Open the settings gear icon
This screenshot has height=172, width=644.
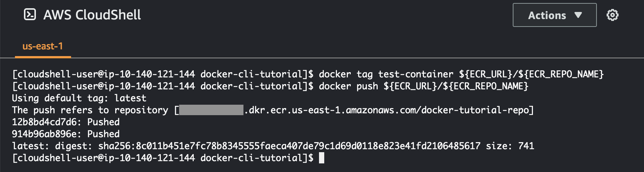[x=612, y=15]
